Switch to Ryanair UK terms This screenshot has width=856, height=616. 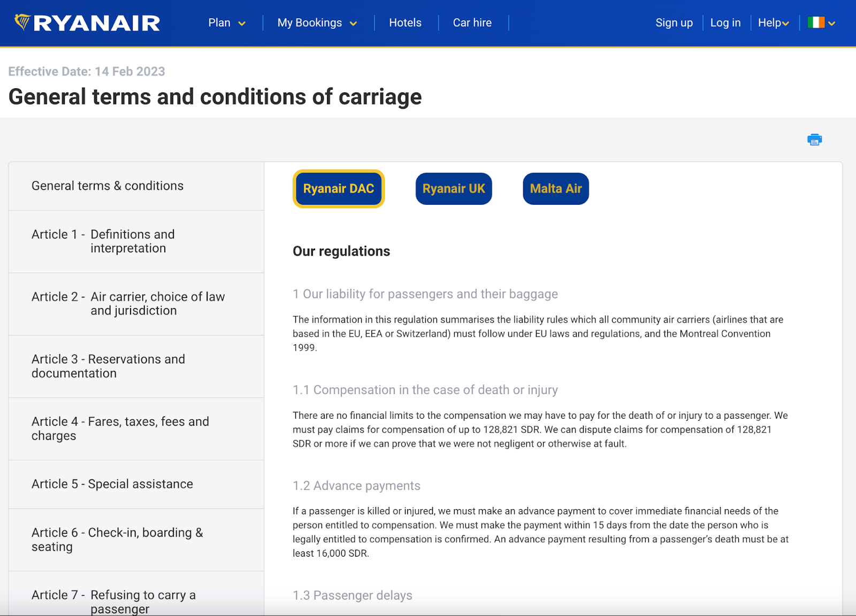(x=454, y=189)
